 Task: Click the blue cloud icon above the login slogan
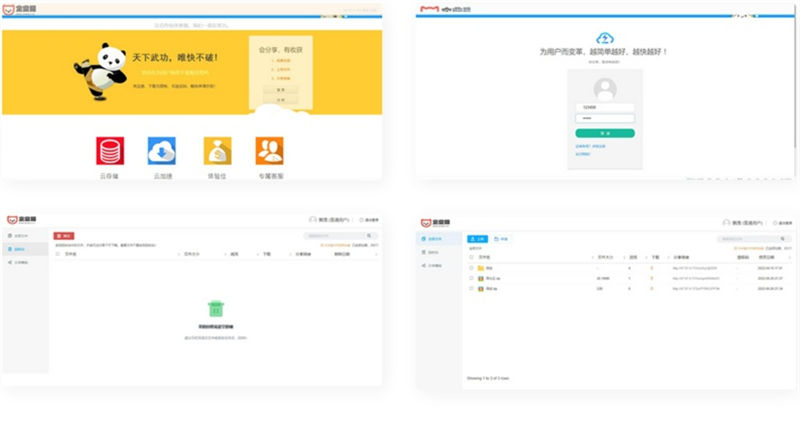pyautogui.click(x=605, y=38)
